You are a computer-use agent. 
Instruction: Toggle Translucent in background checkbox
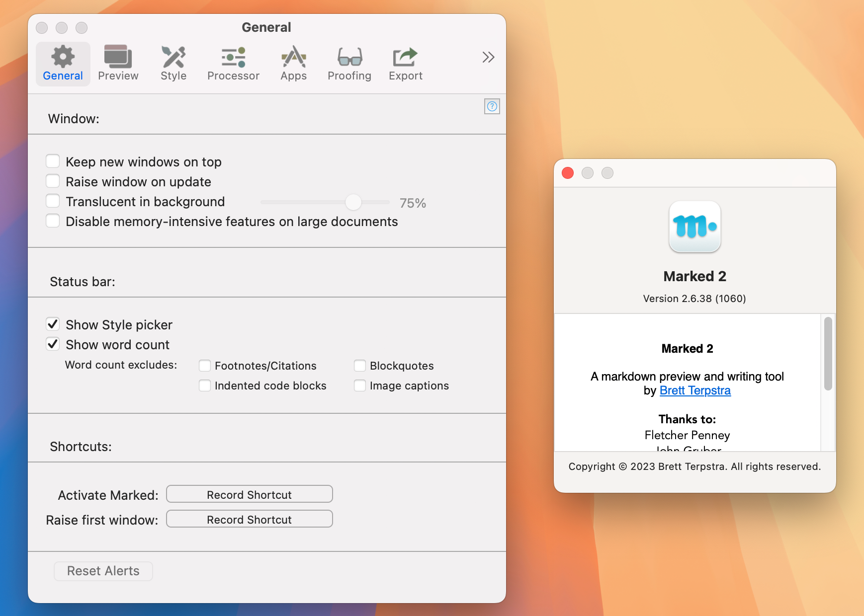tap(53, 201)
